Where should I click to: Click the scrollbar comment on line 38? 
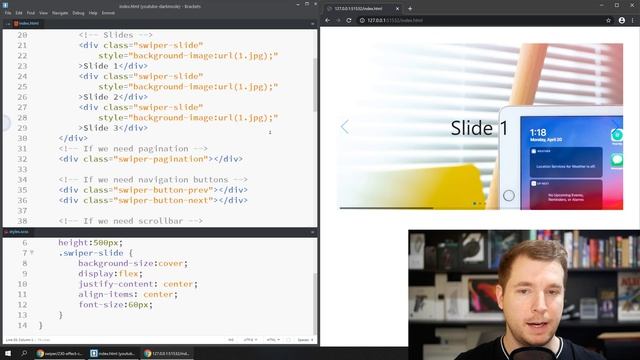[x=131, y=221]
